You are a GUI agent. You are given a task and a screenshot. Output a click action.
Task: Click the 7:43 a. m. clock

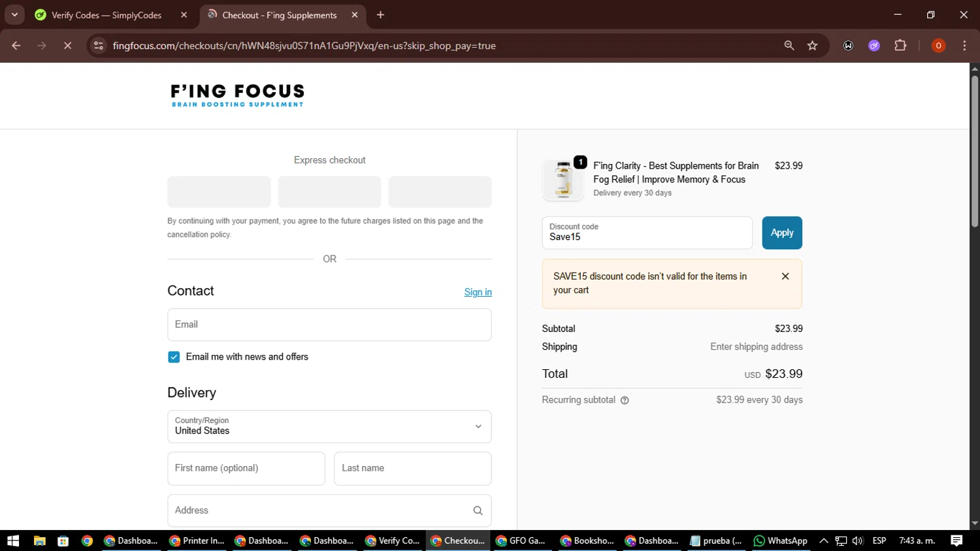[x=917, y=541]
